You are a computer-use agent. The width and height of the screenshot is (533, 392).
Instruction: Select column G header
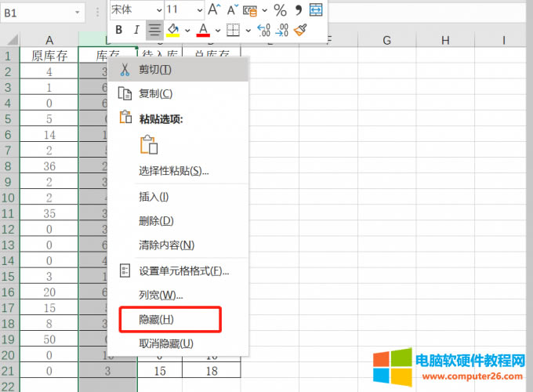point(387,40)
